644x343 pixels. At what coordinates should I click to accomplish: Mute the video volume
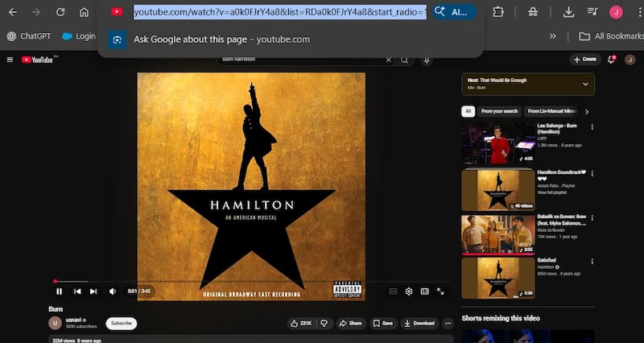[113, 291]
